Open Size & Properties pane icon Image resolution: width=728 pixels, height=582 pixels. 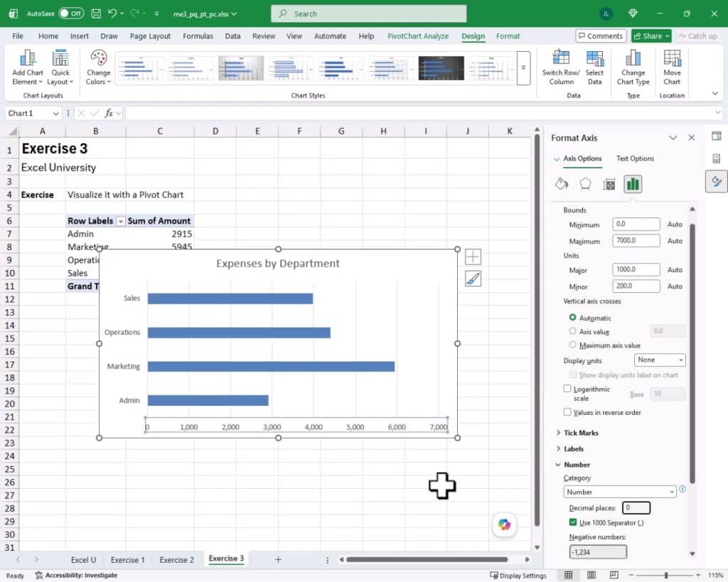[x=609, y=184]
